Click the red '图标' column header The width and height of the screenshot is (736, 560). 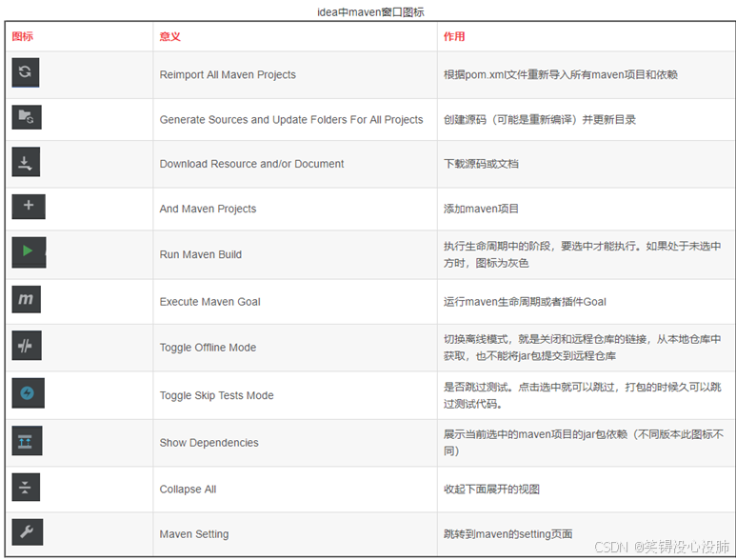click(x=23, y=36)
